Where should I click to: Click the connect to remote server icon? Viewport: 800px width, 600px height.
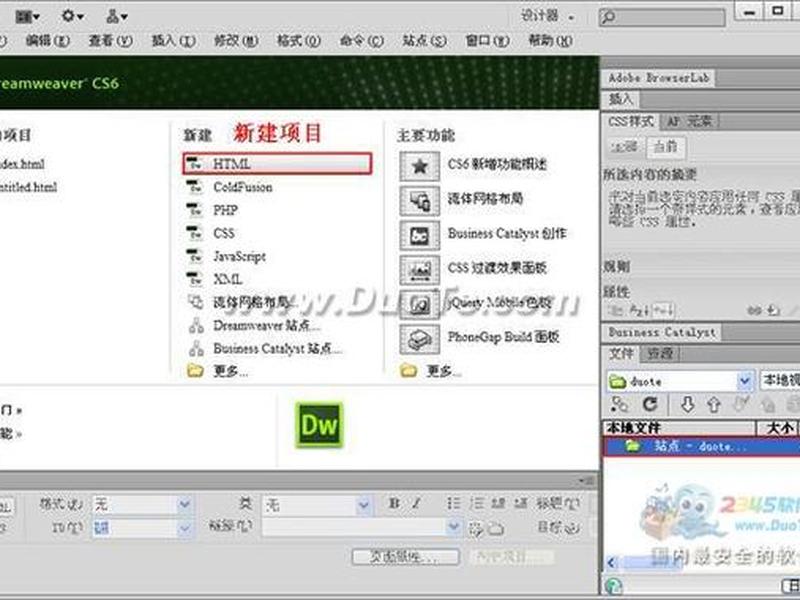(619, 405)
